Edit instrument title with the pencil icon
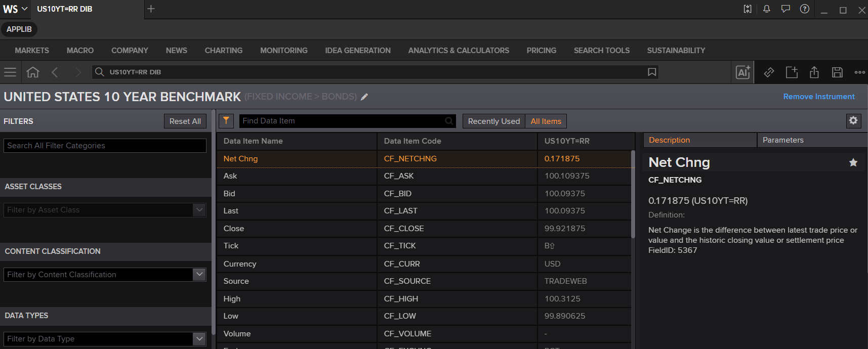The width and height of the screenshot is (868, 349). click(x=364, y=97)
